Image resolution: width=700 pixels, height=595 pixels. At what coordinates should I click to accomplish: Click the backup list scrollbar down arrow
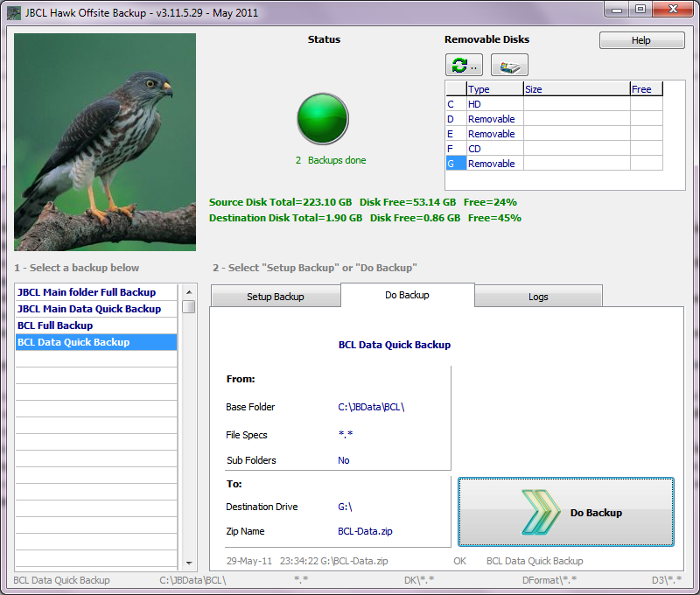pyautogui.click(x=188, y=563)
